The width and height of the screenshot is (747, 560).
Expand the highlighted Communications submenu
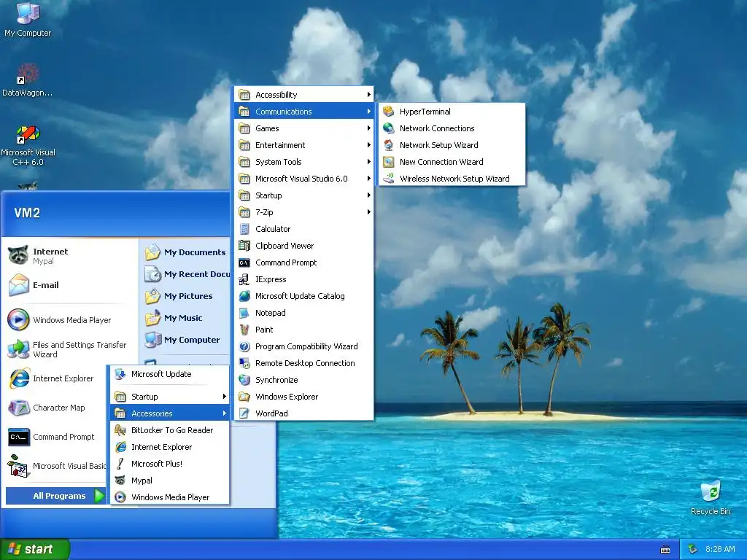click(x=303, y=112)
